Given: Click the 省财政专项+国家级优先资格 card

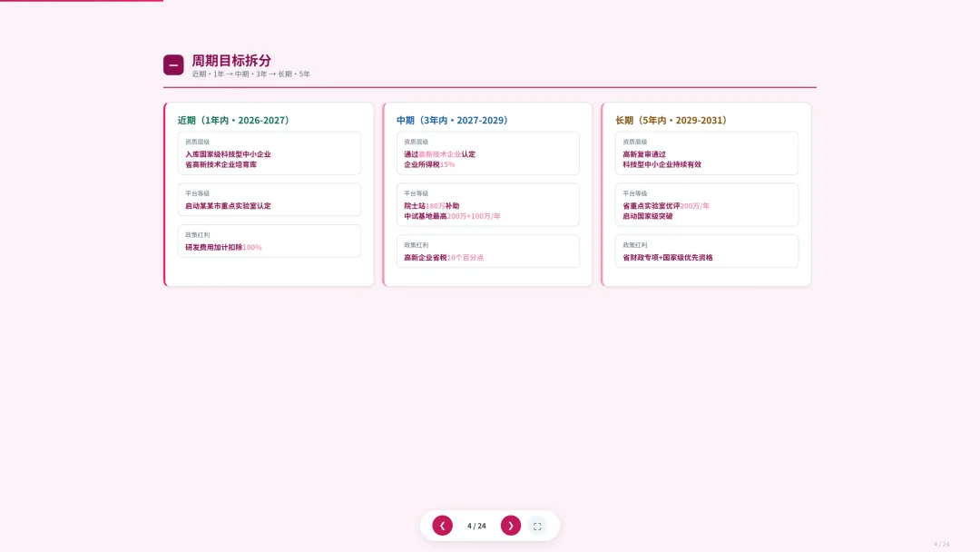Looking at the screenshot, I should (707, 251).
